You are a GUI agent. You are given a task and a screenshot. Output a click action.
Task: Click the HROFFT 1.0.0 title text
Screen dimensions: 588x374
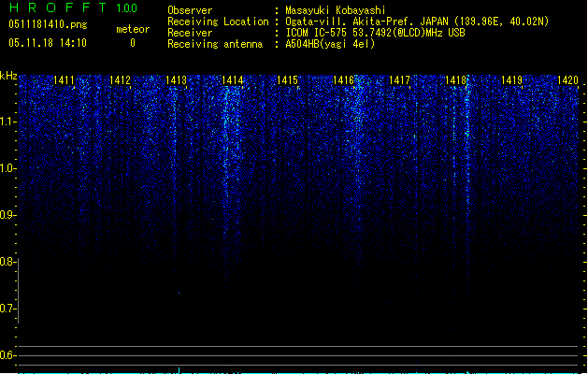point(73,7)
